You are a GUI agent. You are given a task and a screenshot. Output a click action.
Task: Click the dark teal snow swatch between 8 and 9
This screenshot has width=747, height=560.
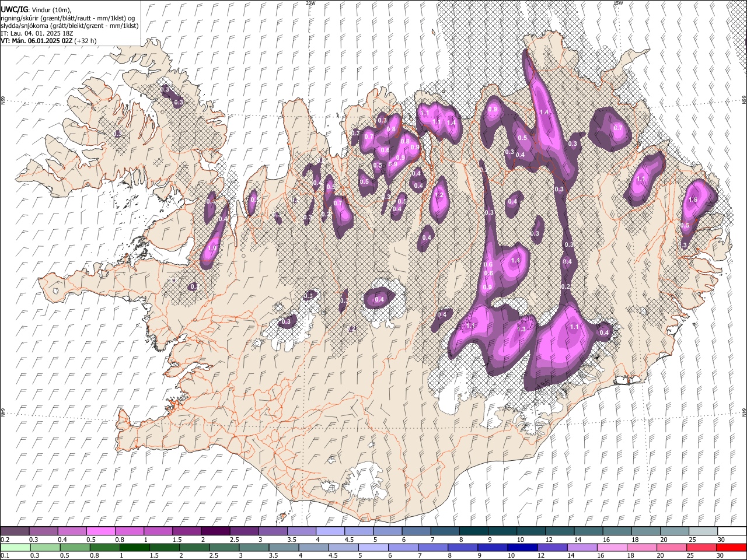tap(473, 531)
